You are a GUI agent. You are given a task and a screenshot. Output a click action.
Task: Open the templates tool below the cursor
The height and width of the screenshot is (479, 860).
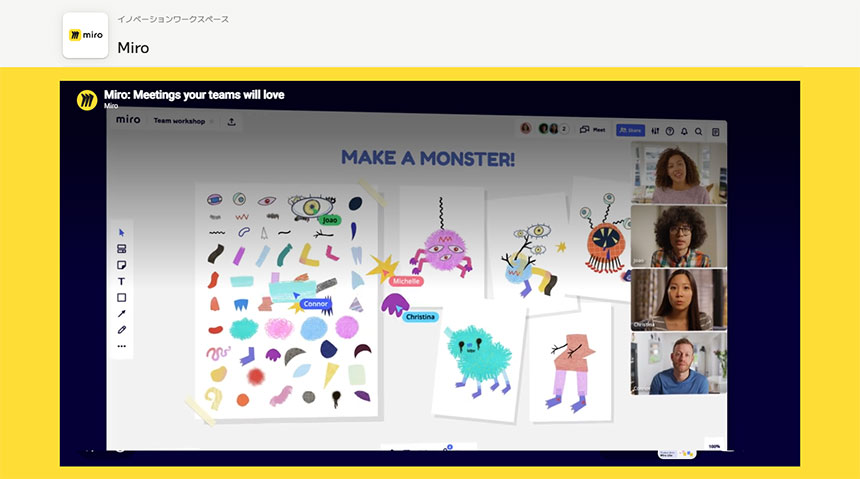point(122,249)
